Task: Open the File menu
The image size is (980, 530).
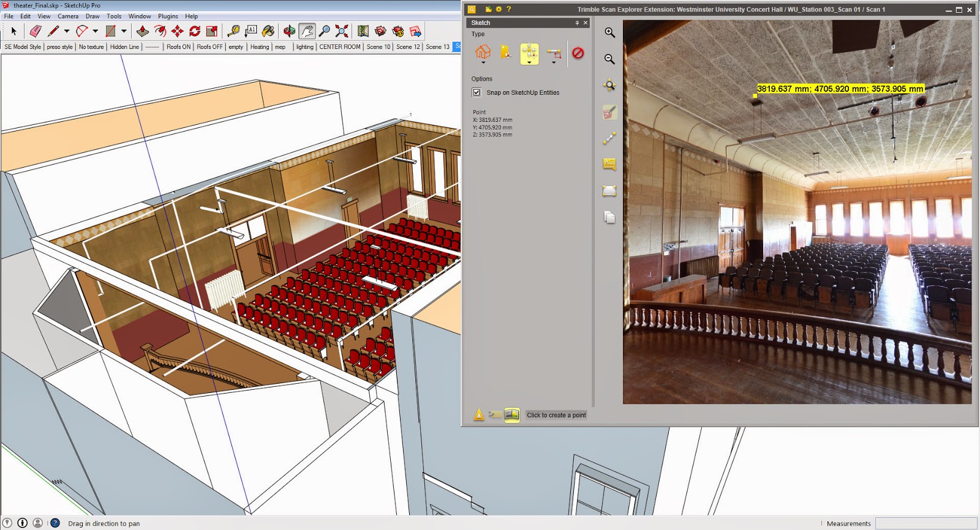Action: click(x=9, y=17)
